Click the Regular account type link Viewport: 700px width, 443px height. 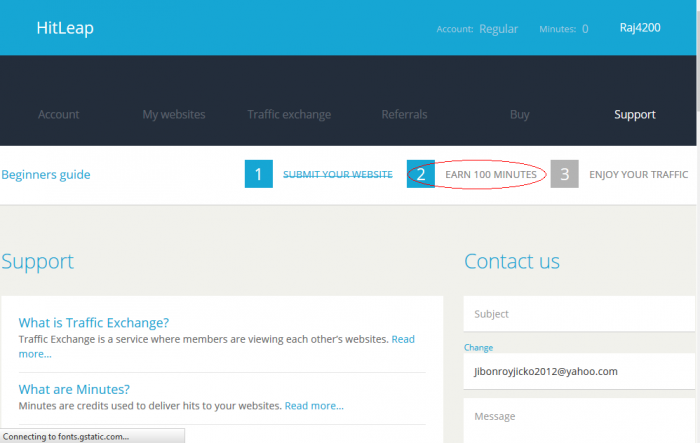tap(498, 29)
